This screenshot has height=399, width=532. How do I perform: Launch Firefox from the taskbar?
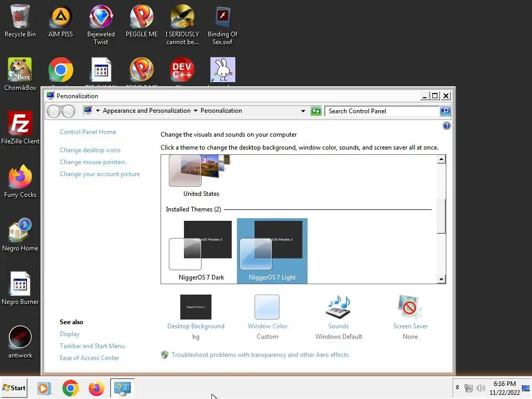[x=96, y=388]
